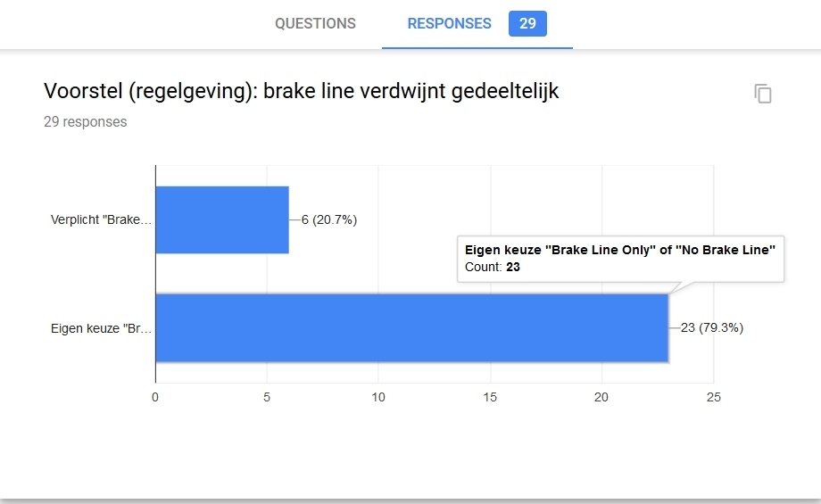
Task: Click the "6 (20.7%)" data label
Action: click(x=328, y=220)
